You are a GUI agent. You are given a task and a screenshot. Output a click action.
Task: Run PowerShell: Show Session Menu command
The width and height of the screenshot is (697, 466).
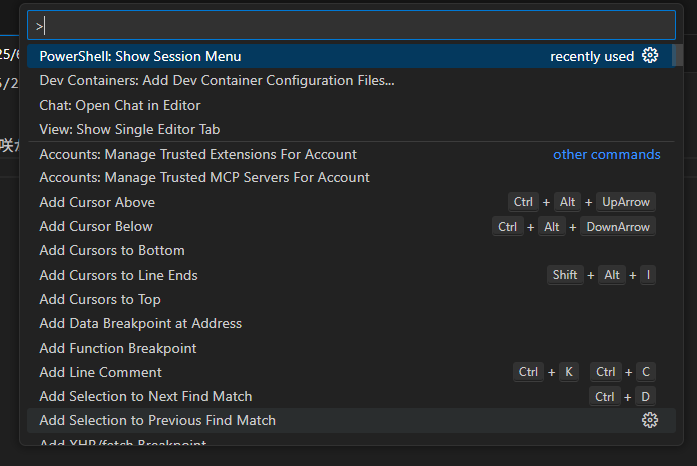coord(140,56)
